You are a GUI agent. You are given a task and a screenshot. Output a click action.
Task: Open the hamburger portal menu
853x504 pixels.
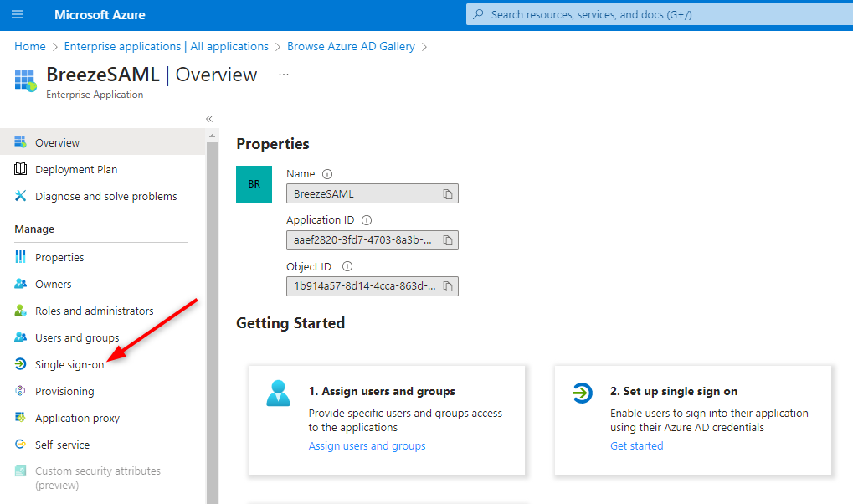[x=18, y=14]
